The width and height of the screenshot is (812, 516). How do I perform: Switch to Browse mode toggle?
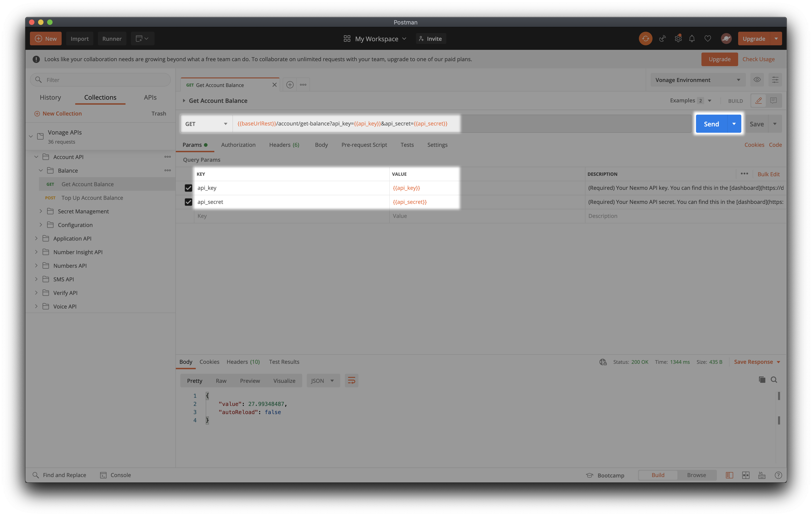[696, 475]
